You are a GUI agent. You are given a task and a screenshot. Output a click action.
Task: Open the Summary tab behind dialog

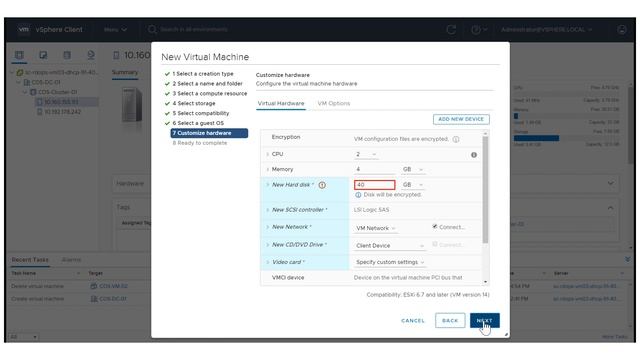tap(125, 72)
